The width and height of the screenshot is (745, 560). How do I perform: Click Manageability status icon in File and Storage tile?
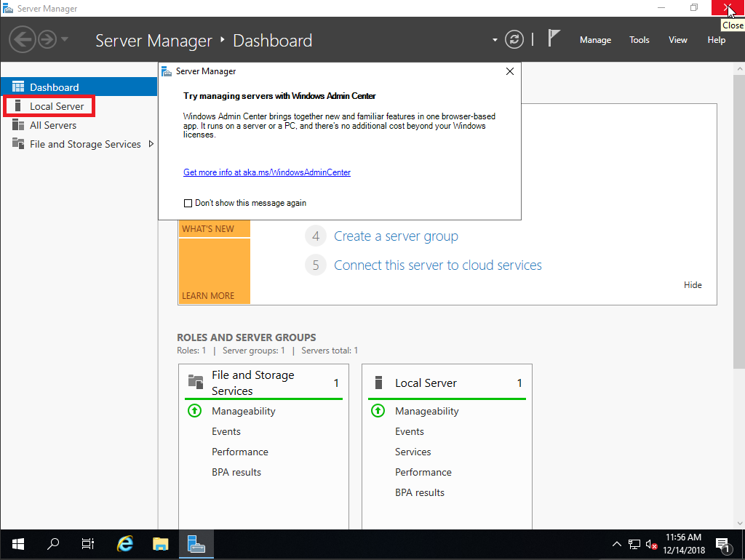click(x=194, y=410)
